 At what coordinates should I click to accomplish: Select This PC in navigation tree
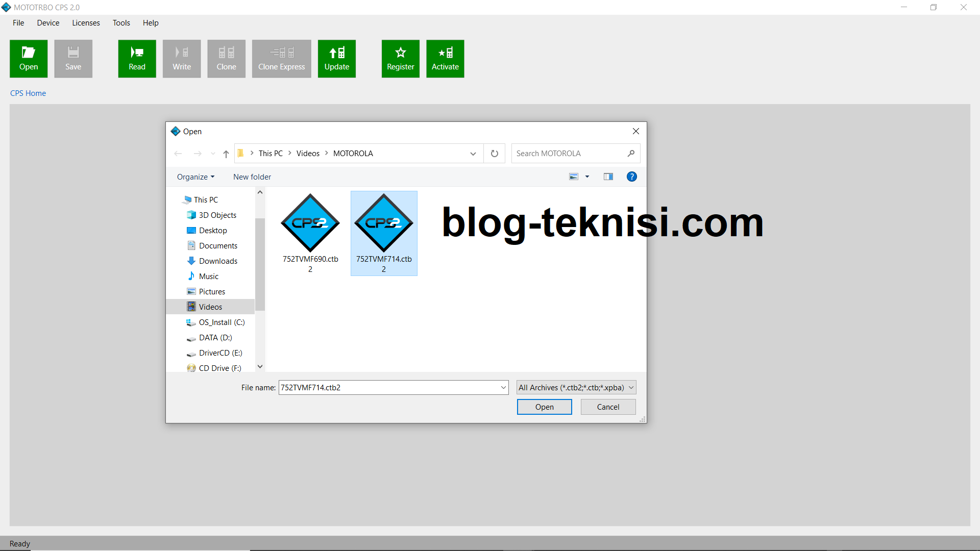206,199
